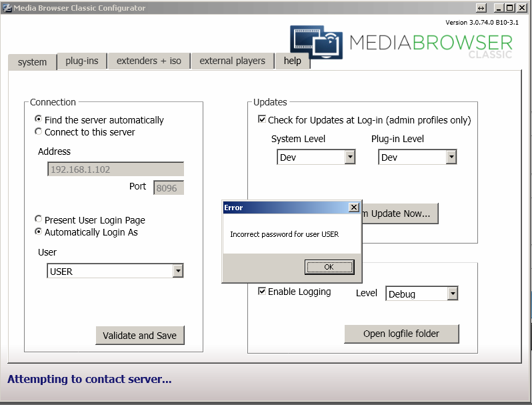The image size is (532, 405).
Task: Close the Configurator window
Action: point(521,8)
